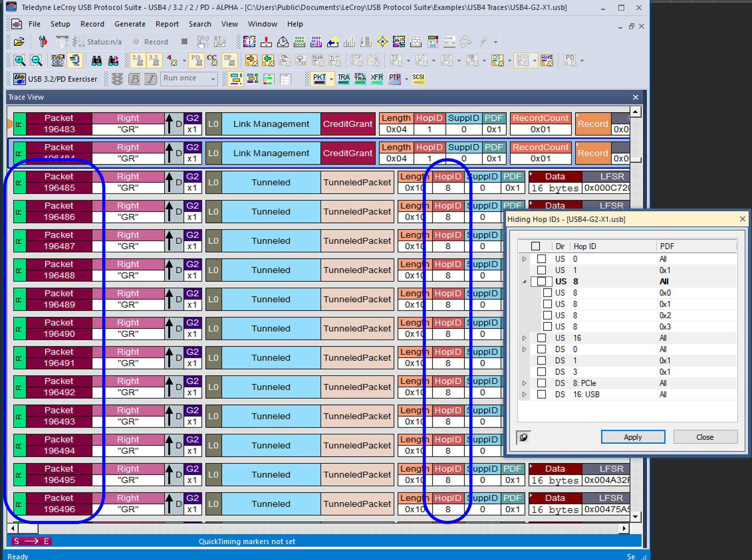
Task: Open the Generate menu
Action: click(130, 24)
